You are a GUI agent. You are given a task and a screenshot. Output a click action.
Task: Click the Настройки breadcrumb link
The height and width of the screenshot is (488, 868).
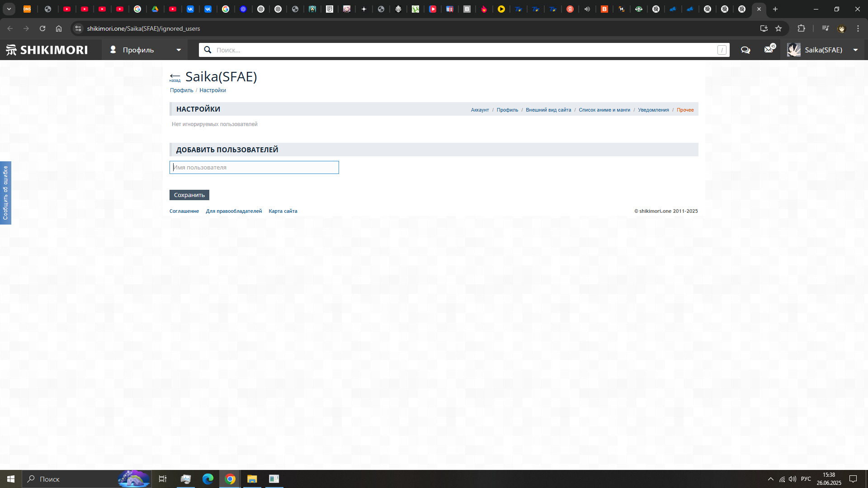point(212,90)
